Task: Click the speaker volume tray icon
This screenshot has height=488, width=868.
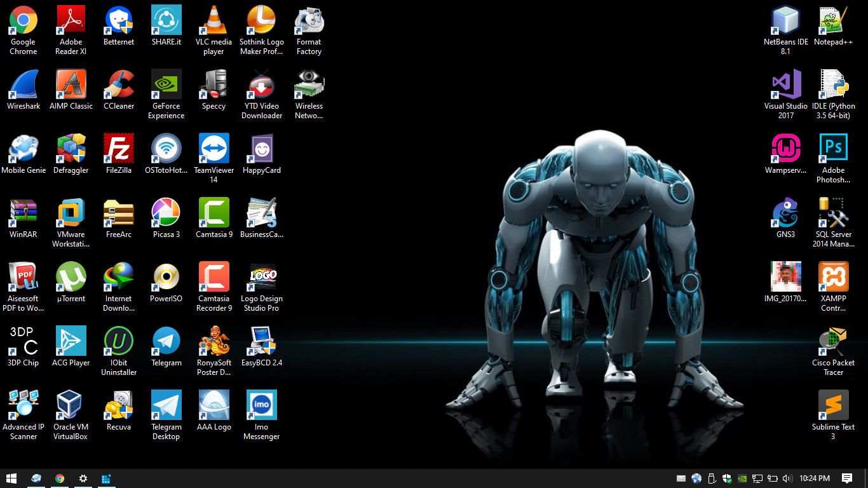Action: (787, 478)
